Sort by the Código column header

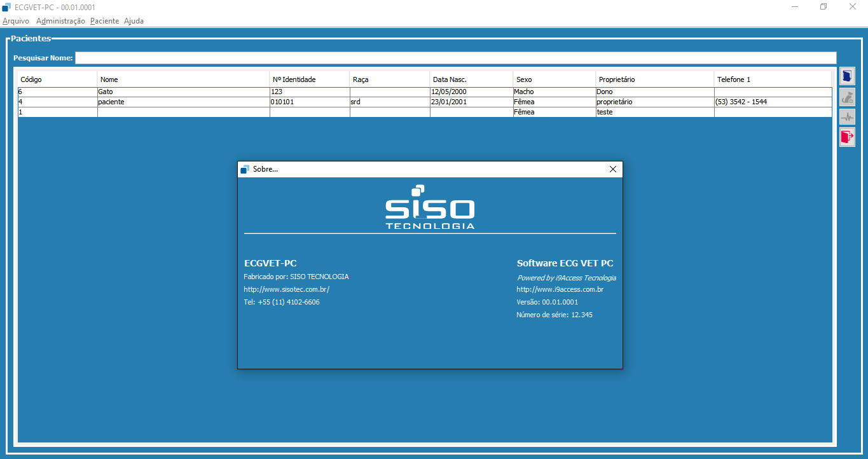[x=57, y=79]
